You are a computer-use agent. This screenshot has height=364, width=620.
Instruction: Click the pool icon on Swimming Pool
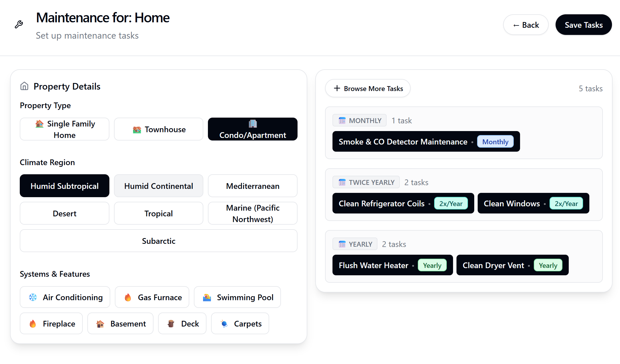[208, 297]
